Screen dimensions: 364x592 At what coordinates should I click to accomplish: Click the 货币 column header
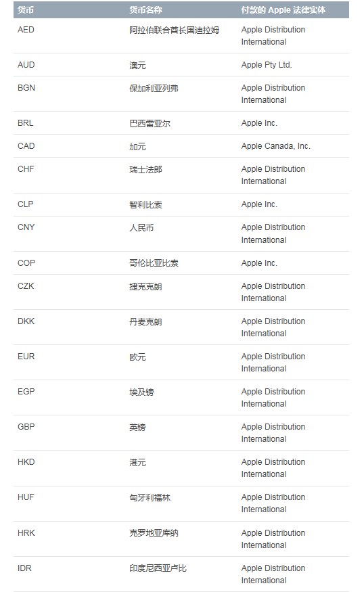point(26,10)
